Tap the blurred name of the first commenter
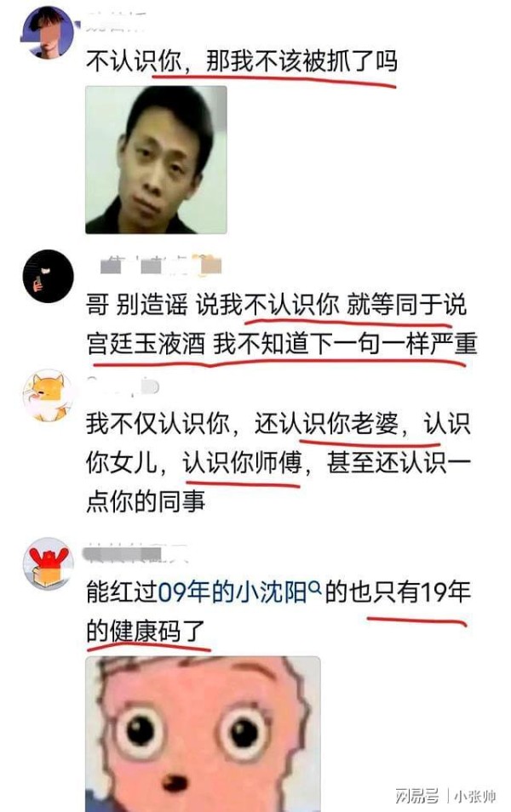 (116, 24)
